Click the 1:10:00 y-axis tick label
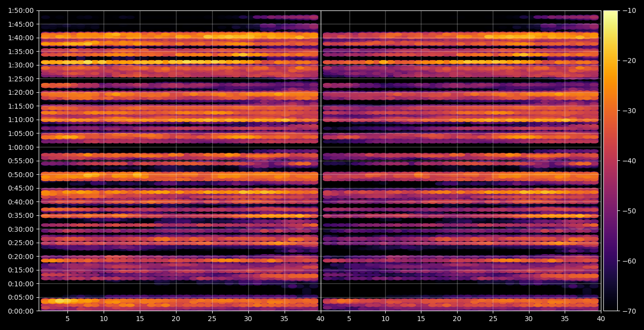The height and width of the screenshot is (330, 644). tap(21, 120)
